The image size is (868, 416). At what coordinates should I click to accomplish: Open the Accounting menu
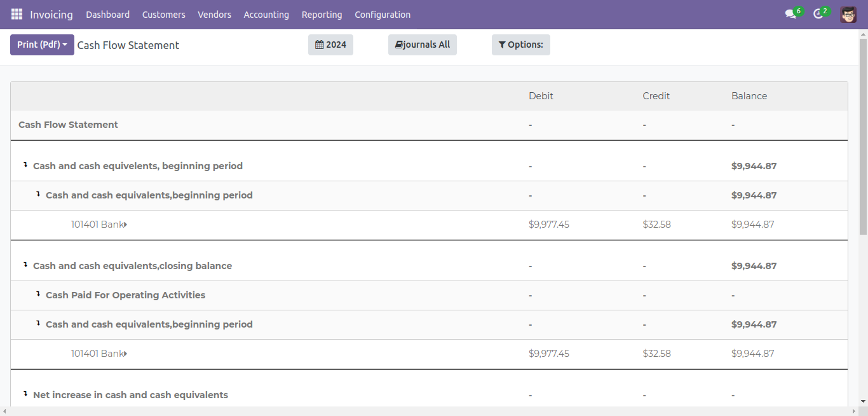[266, 14]
